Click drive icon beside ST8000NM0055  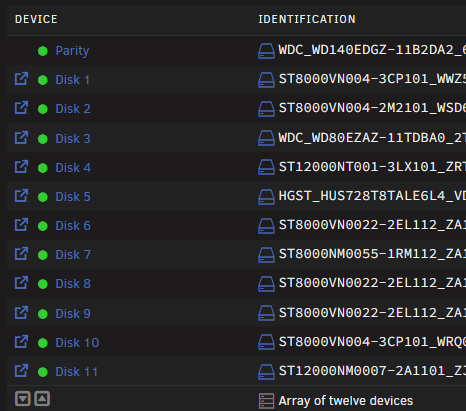pyautogui.click(x=266, y=255)
